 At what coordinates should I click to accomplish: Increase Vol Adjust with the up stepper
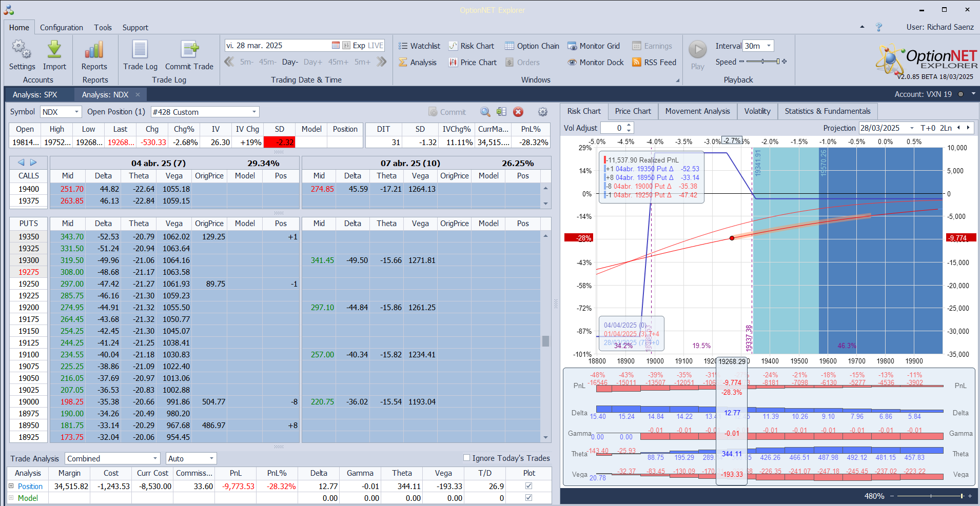pyautogui.click(x=630, y=125)
